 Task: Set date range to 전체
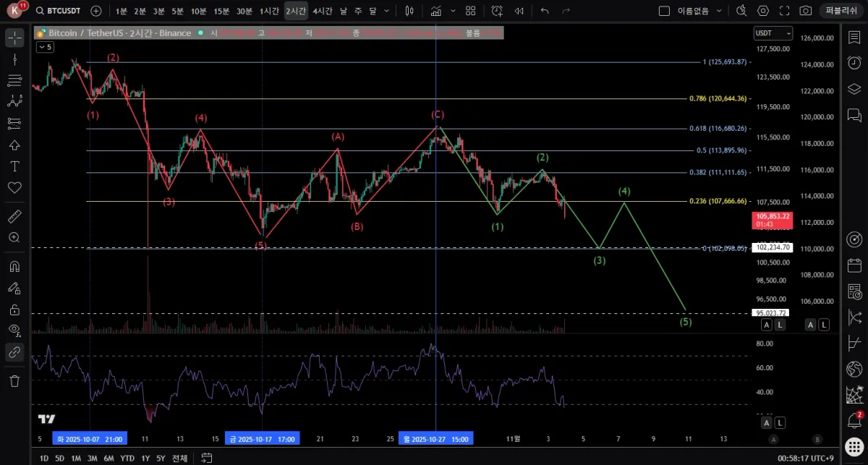(x=180, y=458)
